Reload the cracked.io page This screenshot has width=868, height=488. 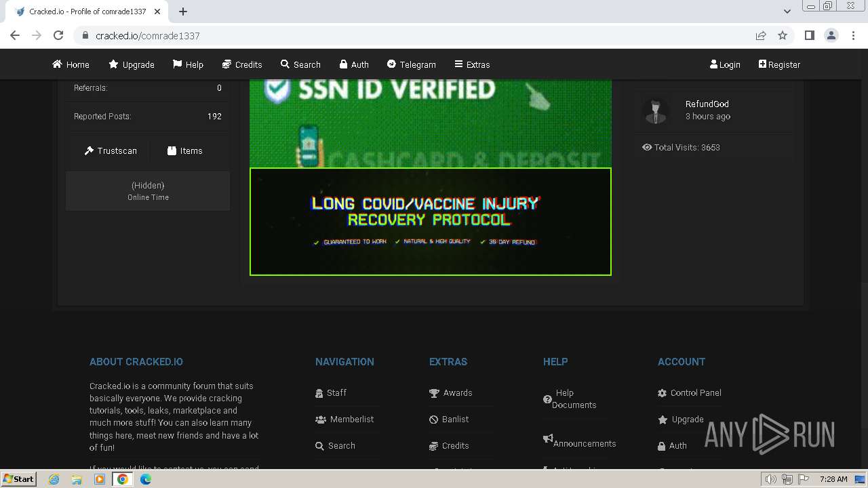(x=58, y=35)
